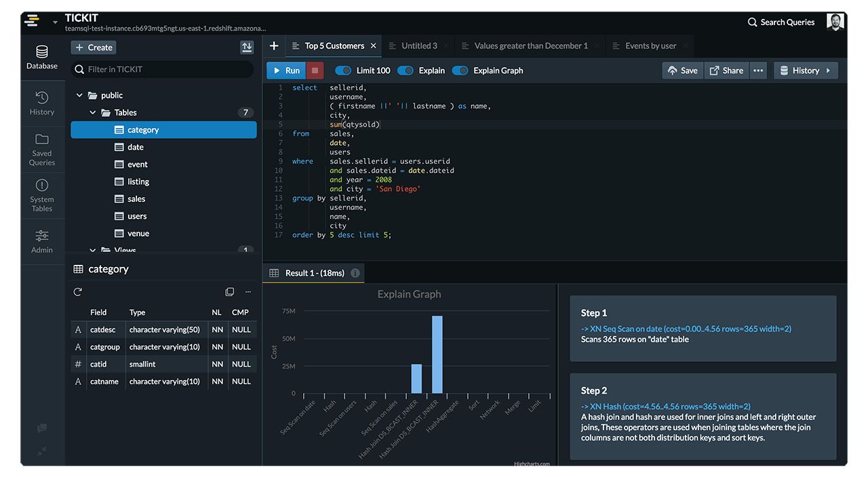Image resolution: width=868 pixels, height=477 pixels.
Task: Open Search Queries in the top bar
Action: (x=781, y=22)
